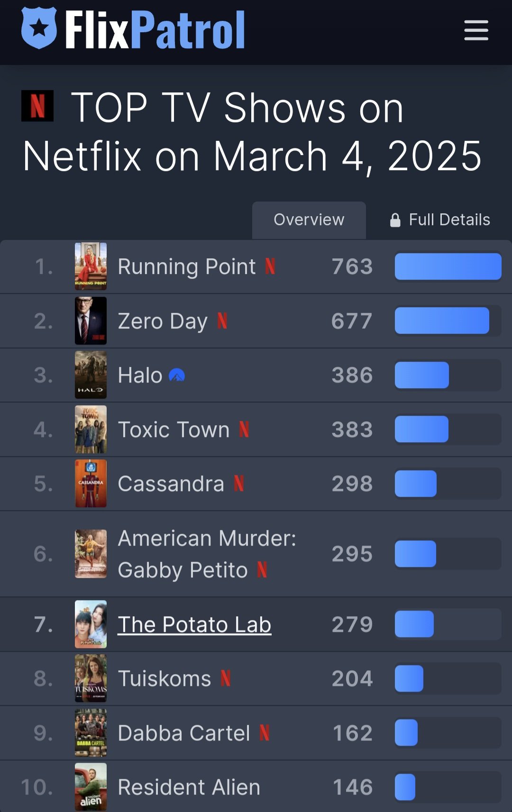The width and height of the screenshot is (512, 812).
Task: Click the Tuiskoms poster thumbnail
Action: tap(91, 678)
